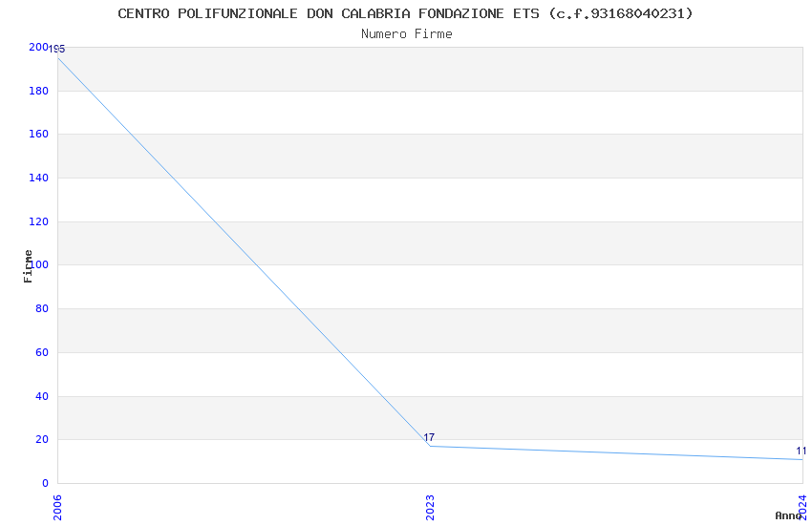This screenshot has height=525, width=812.
Task: Click the subtitle Numero Firme
Action: tap(407, 34)
